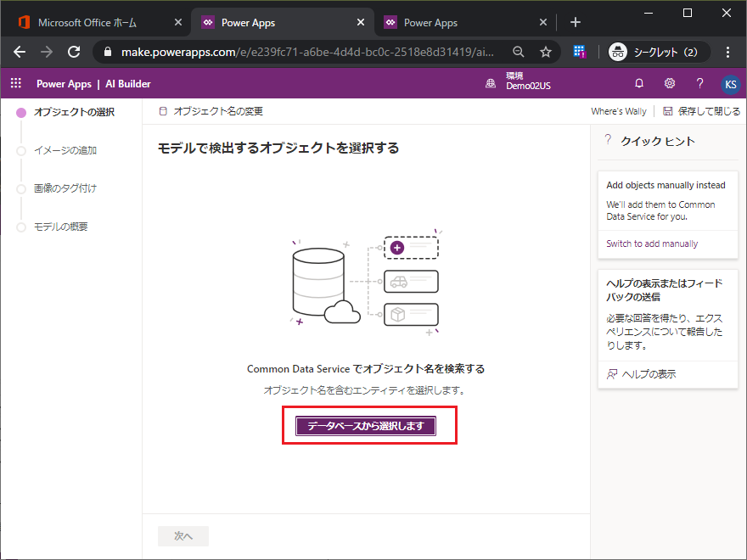Open a new browser tab

[x=575, y=22]
